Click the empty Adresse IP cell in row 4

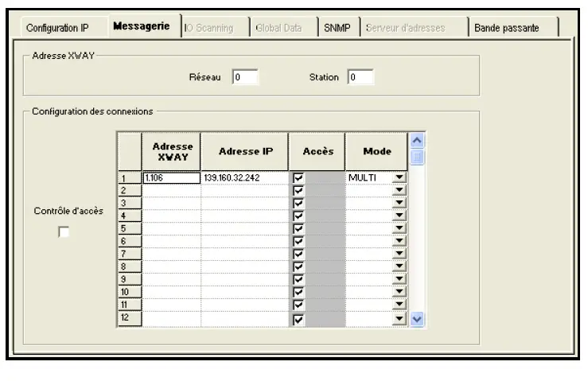[x=244, y=216]
